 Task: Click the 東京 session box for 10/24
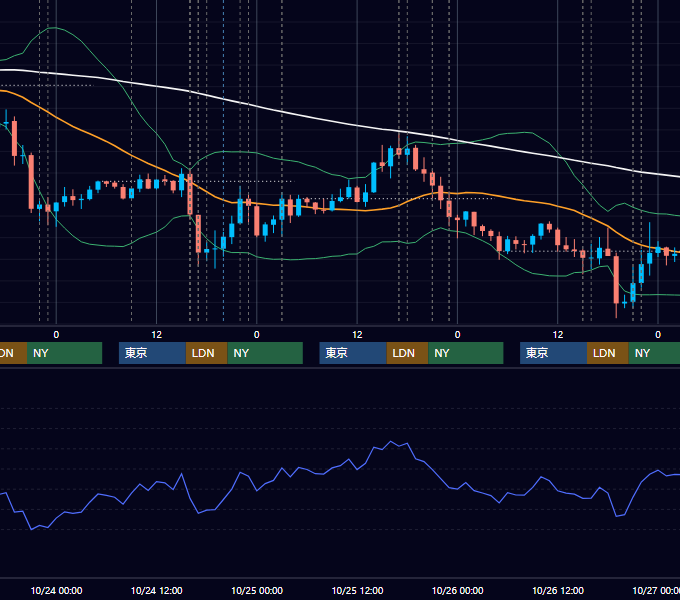(x=152, y=353)
